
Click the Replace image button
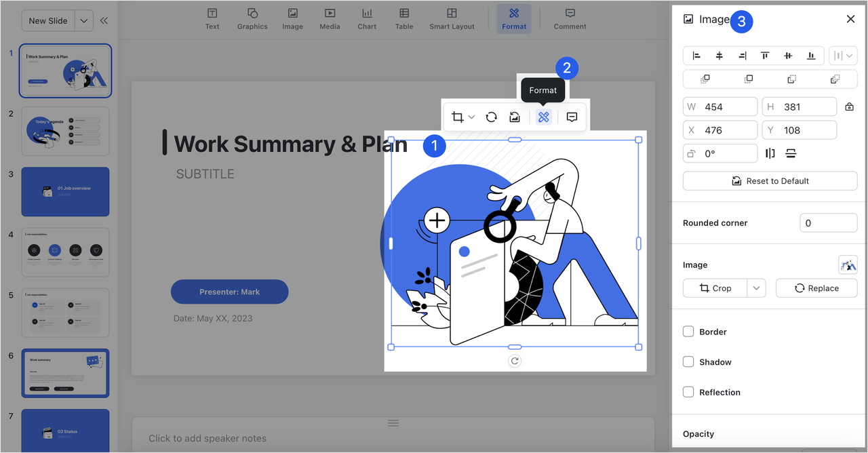click(816, 288)
